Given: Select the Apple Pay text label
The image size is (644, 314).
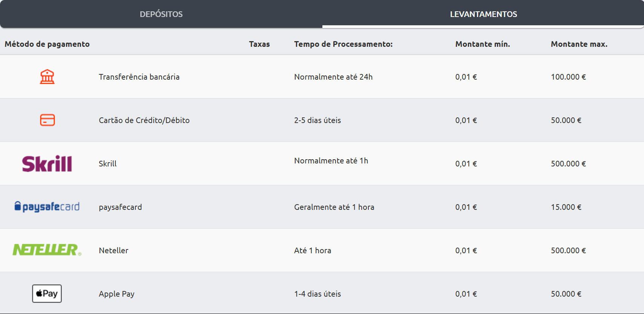Looking at the screenshot, I should (x=117, y=294).
